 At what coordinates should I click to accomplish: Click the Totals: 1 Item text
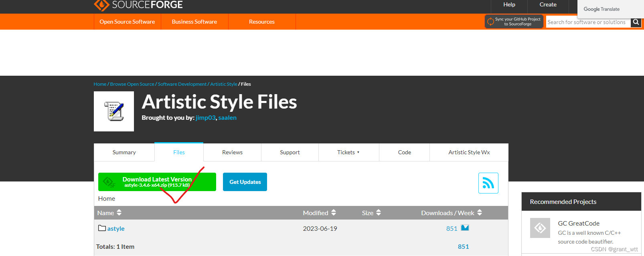click(x=115, y=246)
